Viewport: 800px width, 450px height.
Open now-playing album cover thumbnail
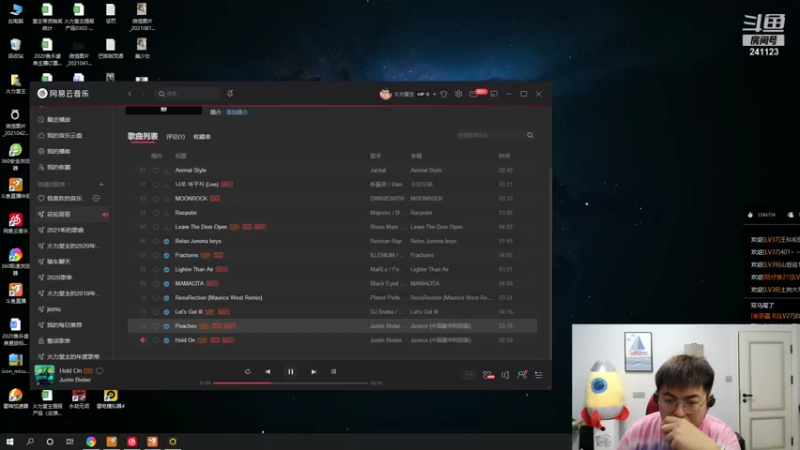tap(44, 375)
